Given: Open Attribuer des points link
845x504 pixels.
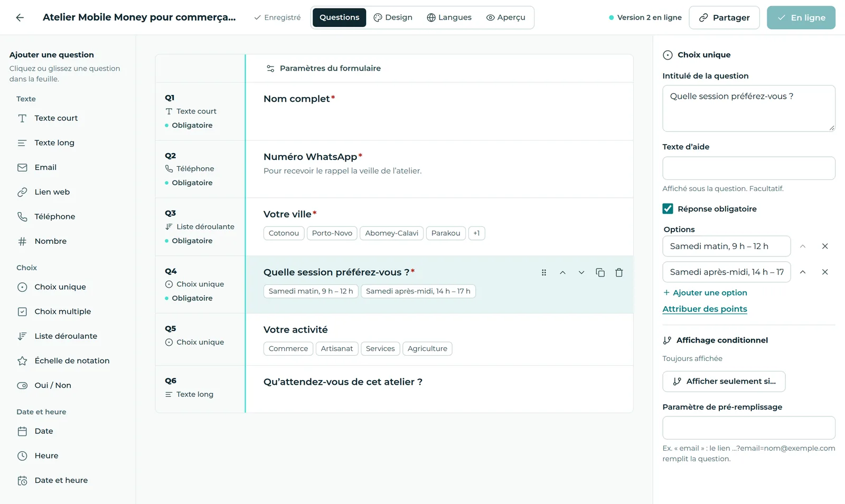Looking at the screenshot, I should (705, 309).
